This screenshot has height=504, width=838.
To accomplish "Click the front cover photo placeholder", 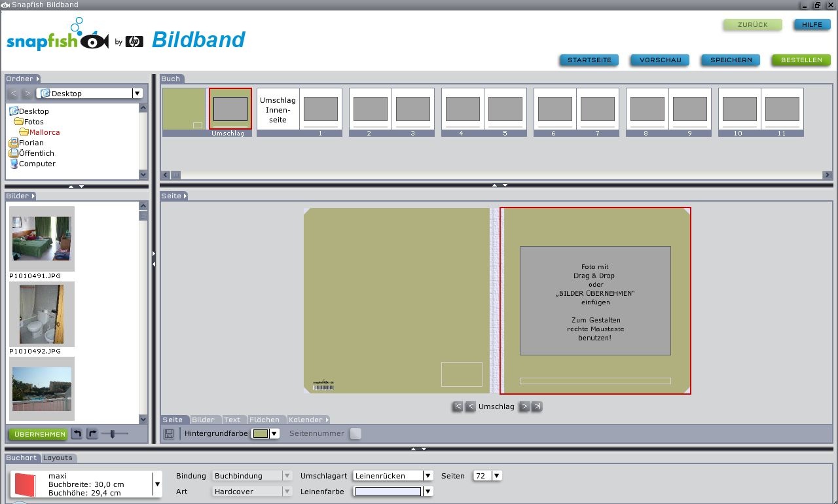I will pyautogui.click(x=595, y=300).
